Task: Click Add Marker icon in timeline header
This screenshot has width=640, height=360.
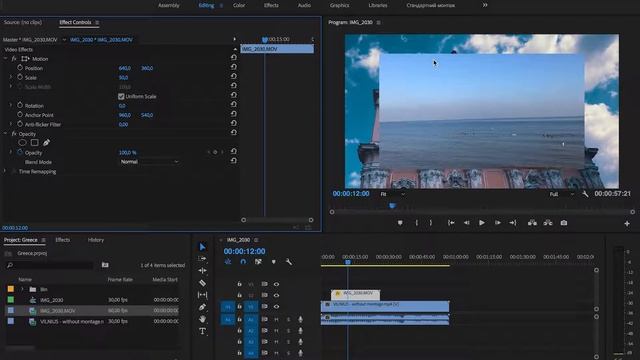Action: point(273,262)
